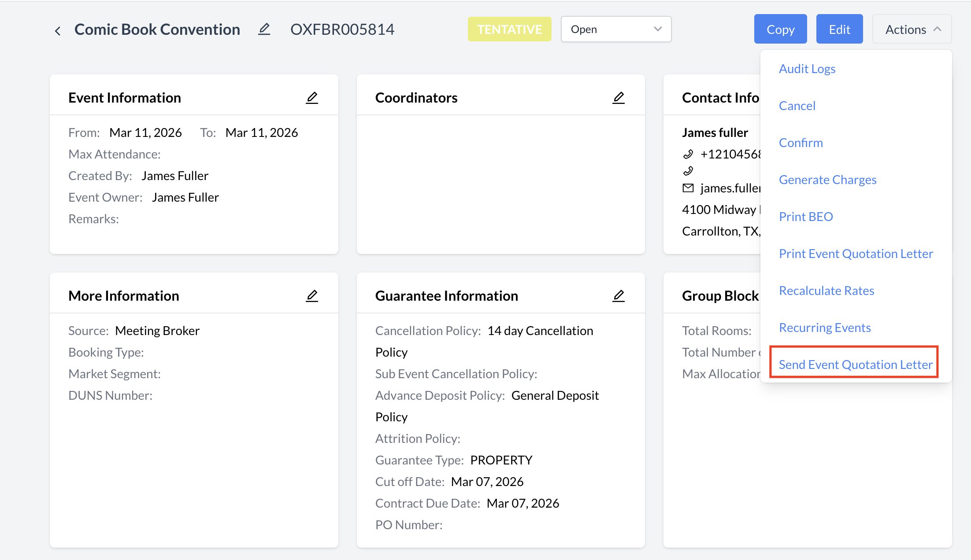Click the TENTATIVE status badge
Screen dimensions: 971x560
point(509,29)
